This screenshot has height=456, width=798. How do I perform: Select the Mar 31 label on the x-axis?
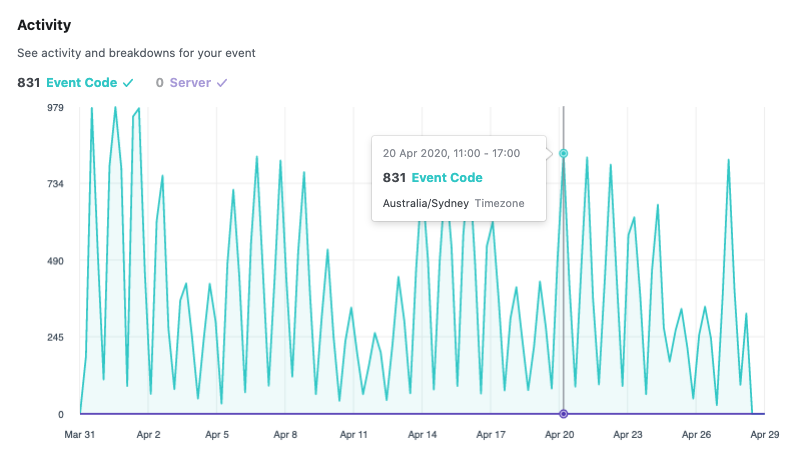point(79,435)
